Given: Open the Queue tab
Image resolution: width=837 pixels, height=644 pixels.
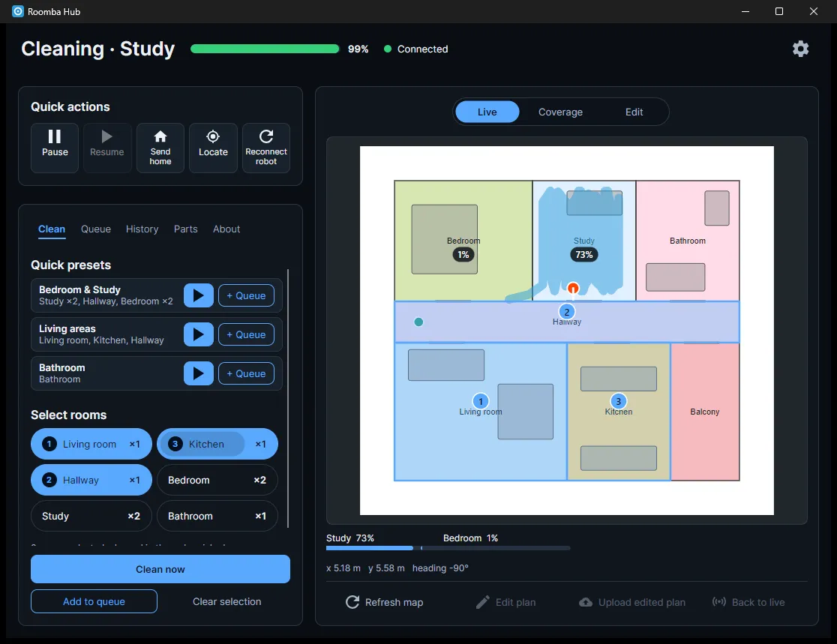Looking at the screenshot, I should (x=96, y=229).
